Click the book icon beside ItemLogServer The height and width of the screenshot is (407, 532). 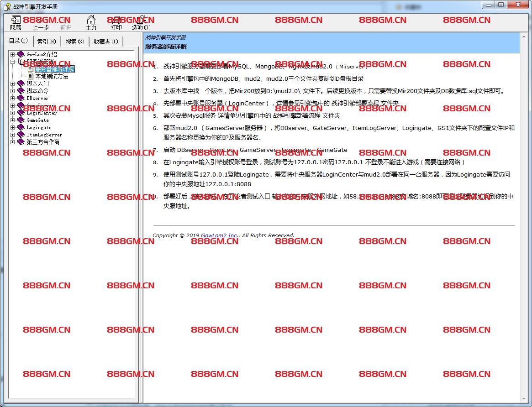21,135
